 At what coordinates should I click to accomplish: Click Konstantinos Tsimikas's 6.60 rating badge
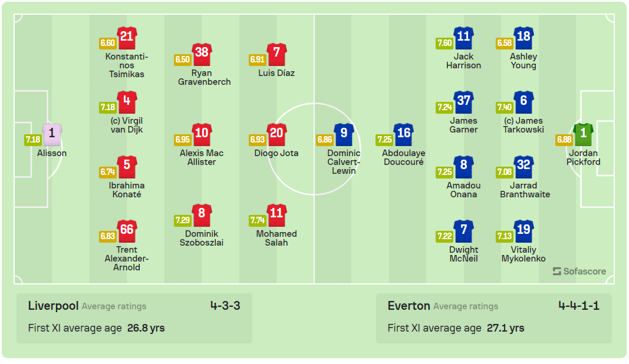tap(108, 43)
